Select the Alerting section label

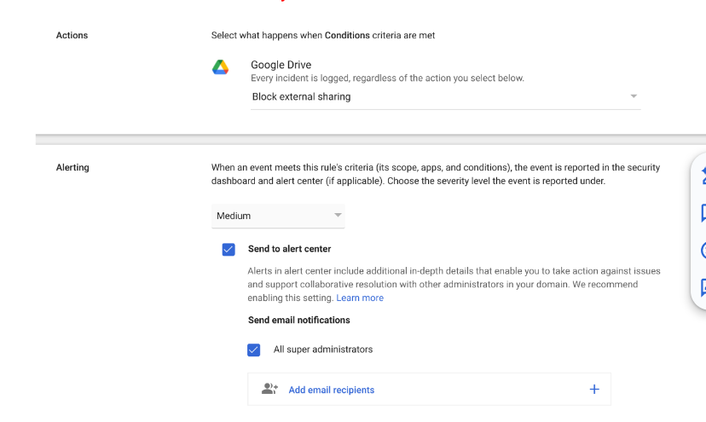pos(72,168)
